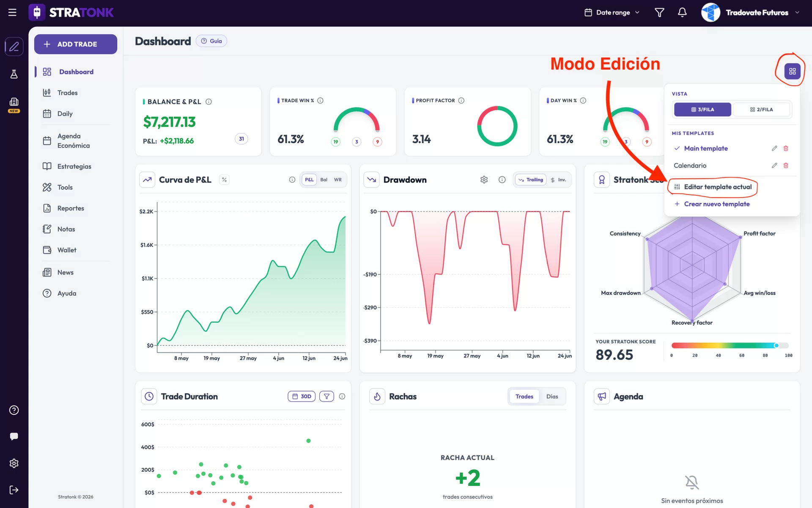The height and width of the screenshot is (508, 812).
Task: Switch Rachas to the Días tab
Action: (x=552, y=396)
